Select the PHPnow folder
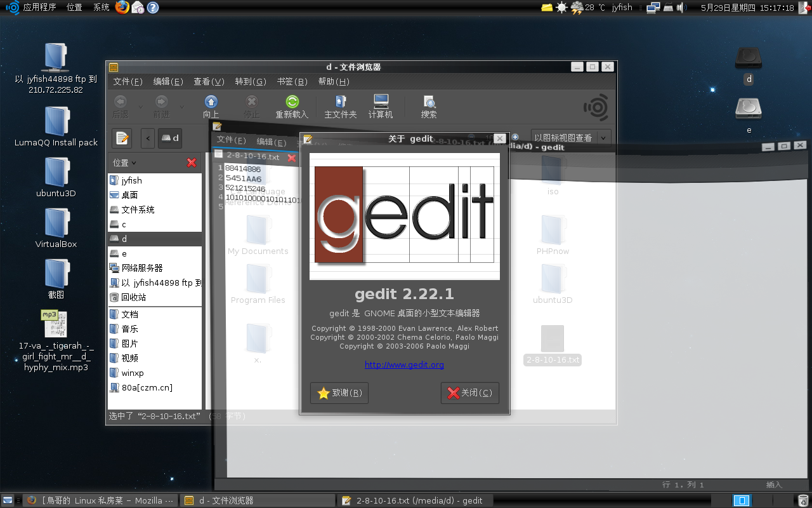The height and width of the screenshot is (508, 812). (x=553, y=235)
